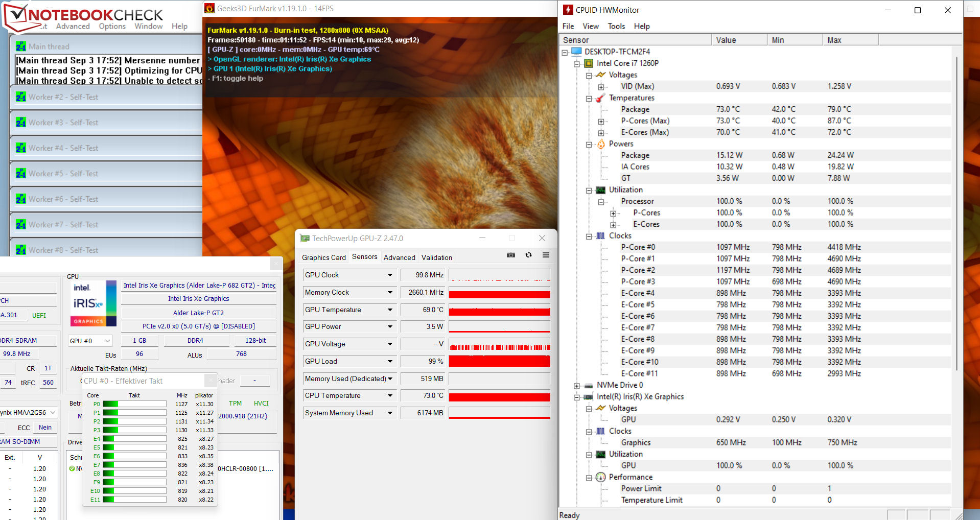Open the Help menu in HWMonitor
The width and height of the screenshot is (980, 520).
pos(642,26)
